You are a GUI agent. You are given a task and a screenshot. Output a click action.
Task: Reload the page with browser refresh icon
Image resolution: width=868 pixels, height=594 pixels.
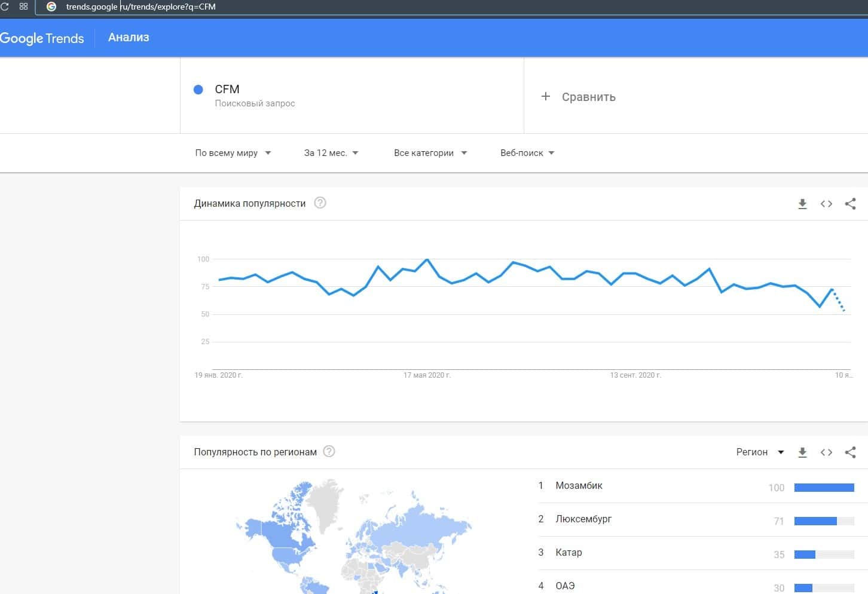(x=5, y=7)
